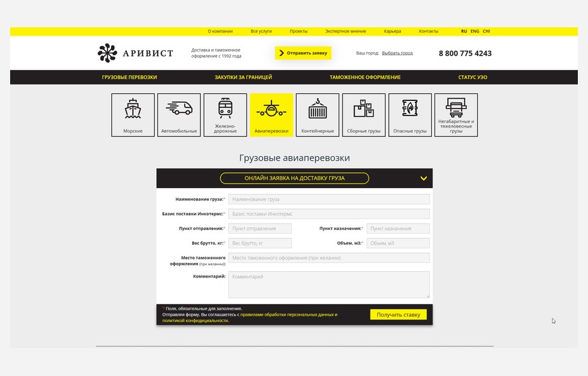588x376 pixels.
Task: Click the Грузовые авиаперевозки heading
Action: point(294,158)
